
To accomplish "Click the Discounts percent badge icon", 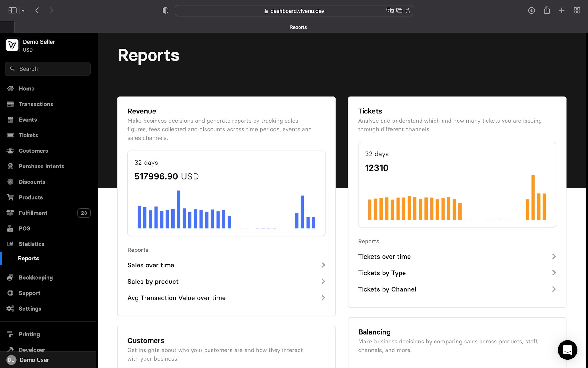I will [10, 182].
